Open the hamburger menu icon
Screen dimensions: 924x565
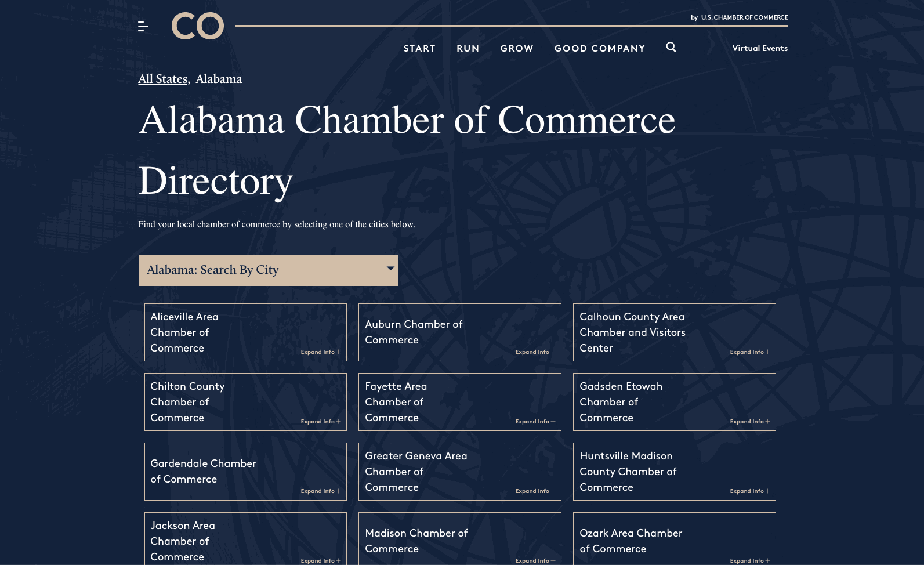pyautogui.click(x=143, y=26)
